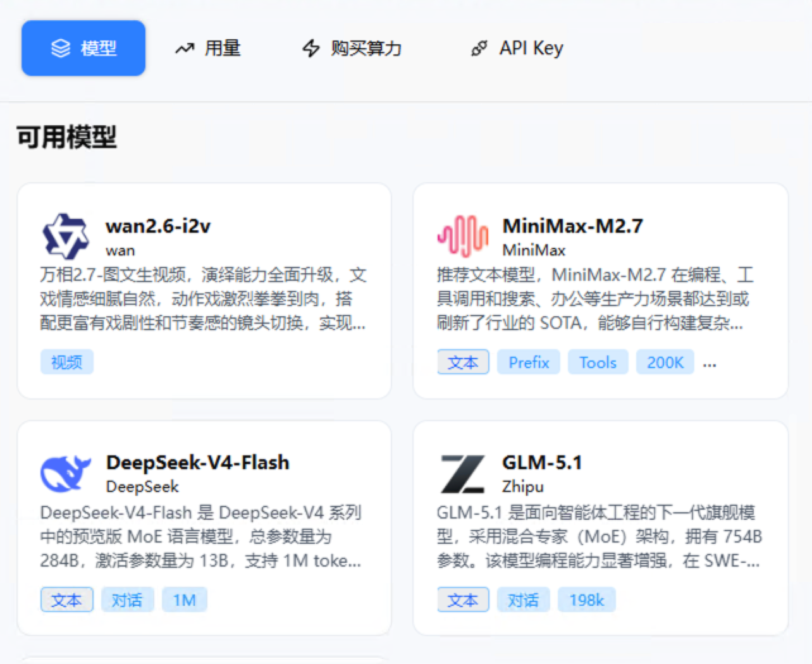This screenshot has height=664, width=812.
Task: Go to the API Key tab
Action: [x=517, y=48]
